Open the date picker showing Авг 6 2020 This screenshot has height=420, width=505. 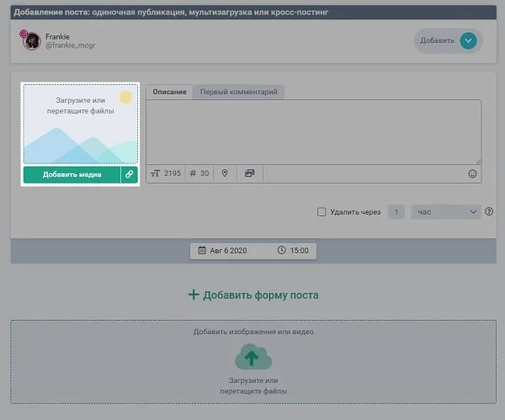[x=222, y=250]
